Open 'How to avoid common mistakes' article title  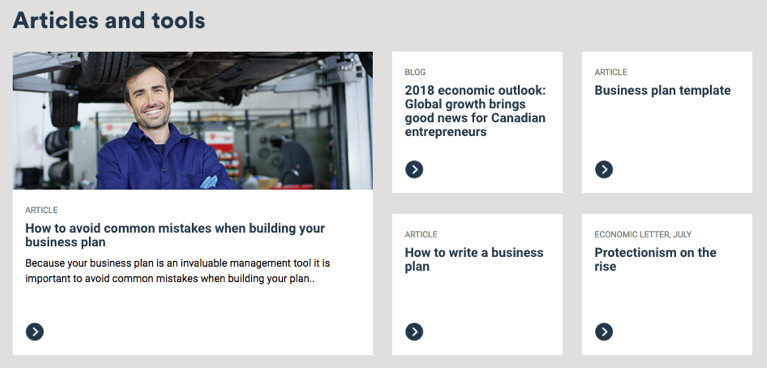[175, 235]
